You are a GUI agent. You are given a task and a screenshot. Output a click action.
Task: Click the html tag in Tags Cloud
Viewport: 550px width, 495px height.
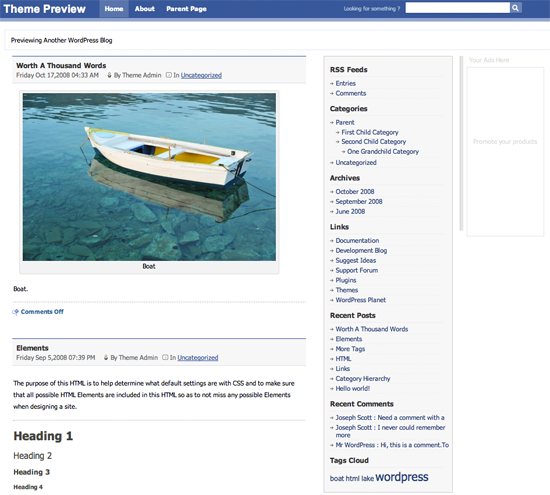pos(353,479)
